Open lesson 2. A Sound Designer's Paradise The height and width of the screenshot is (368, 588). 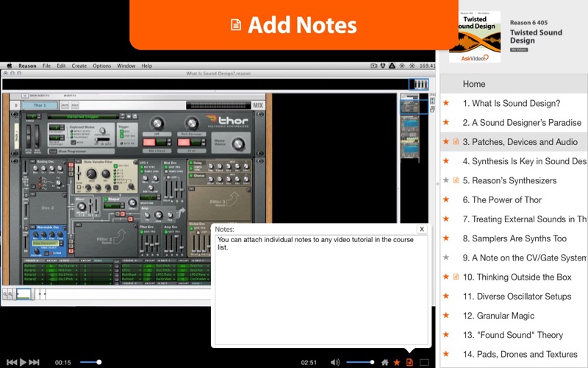514,122
